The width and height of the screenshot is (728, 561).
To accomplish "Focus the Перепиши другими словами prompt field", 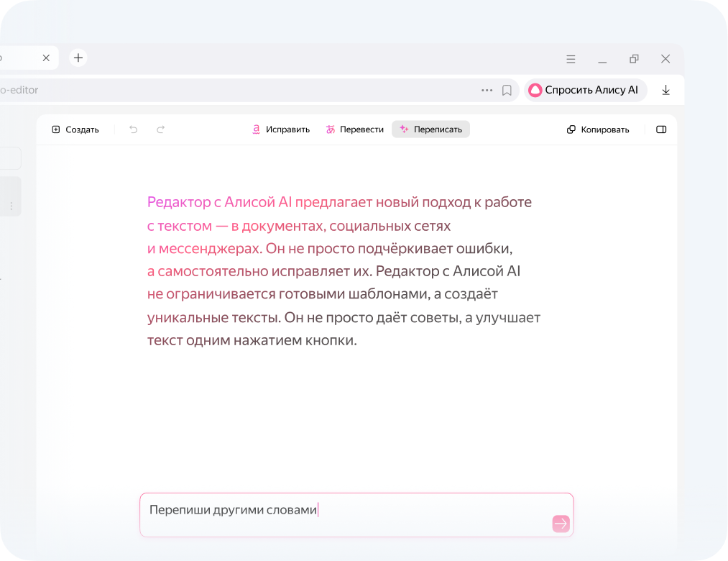I will pyautogui.click(x=356, y=515).
